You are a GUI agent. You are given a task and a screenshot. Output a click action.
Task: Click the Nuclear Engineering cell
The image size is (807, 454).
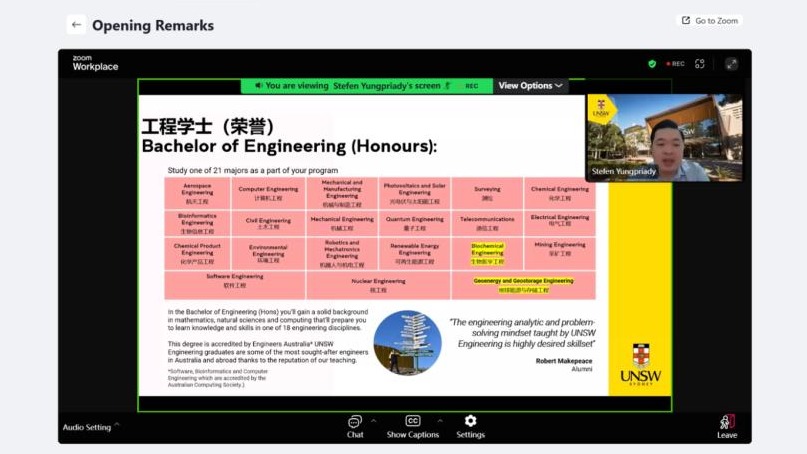[378, 285]
